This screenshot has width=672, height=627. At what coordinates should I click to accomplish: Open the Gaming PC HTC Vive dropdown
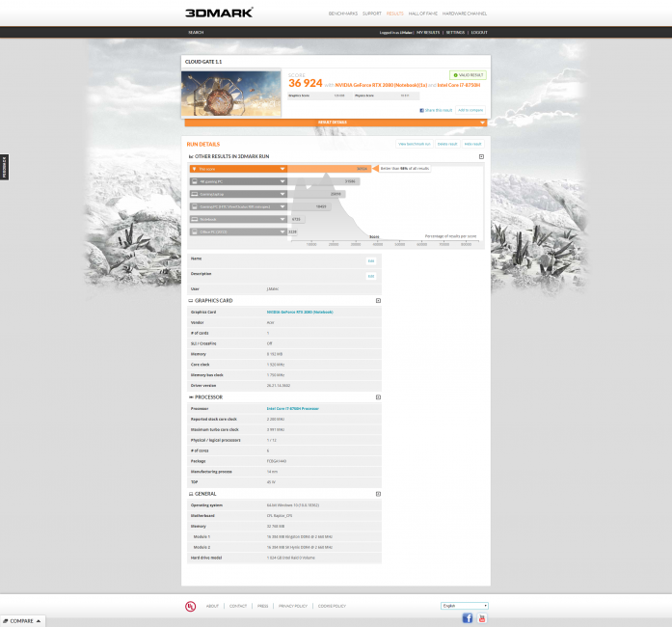(x=282, y=206)
